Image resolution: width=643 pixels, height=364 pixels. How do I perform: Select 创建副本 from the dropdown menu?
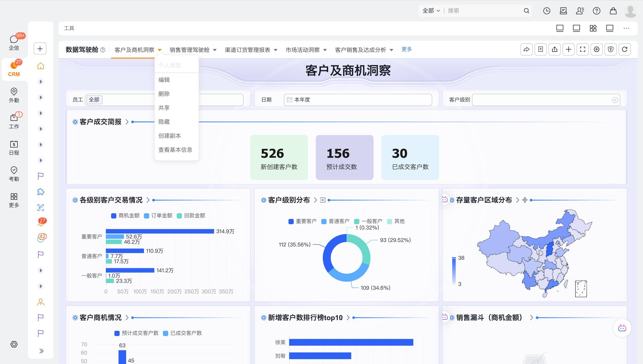(x=170, y=136)
